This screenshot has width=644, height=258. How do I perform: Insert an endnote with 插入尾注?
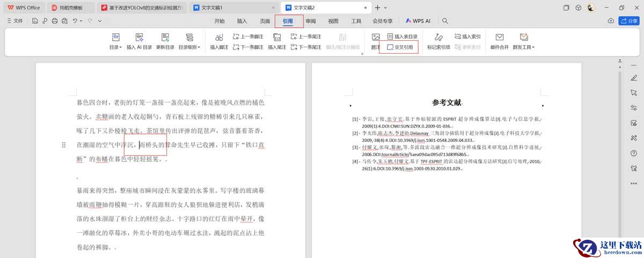[x=277, y=42]
